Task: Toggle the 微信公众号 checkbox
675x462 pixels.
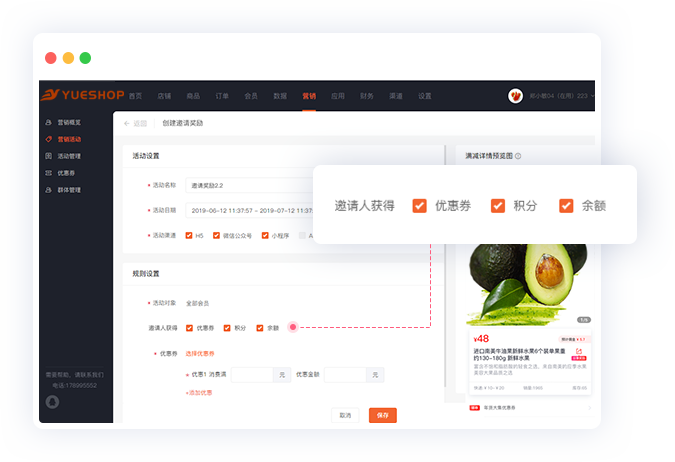Action: tap(217, 236)
